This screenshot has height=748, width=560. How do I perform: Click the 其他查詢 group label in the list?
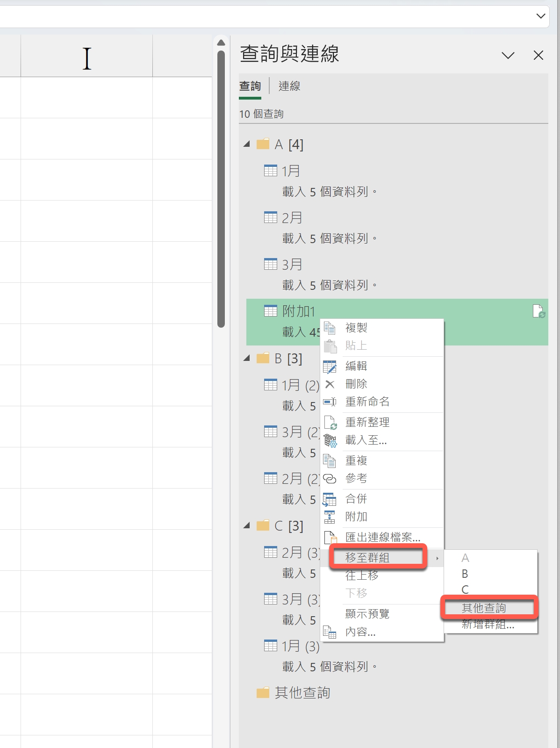tap(302, 693)
